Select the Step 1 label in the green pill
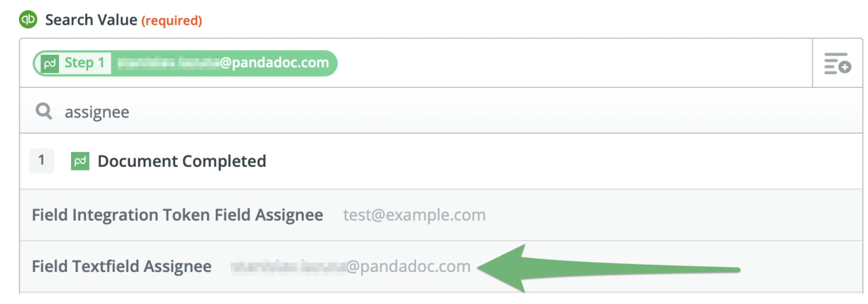Screen dimensions: 868x304 pyautogui.click(x=84, y=63)
